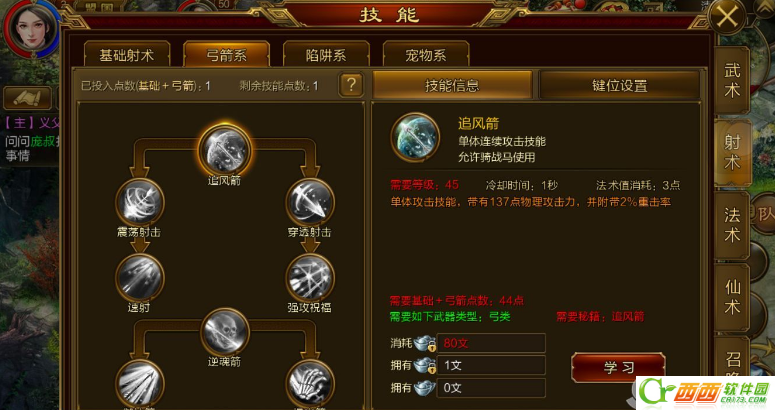Select the 穿透射击 skill icon
The image size is (775, 410).
point(310,203)
